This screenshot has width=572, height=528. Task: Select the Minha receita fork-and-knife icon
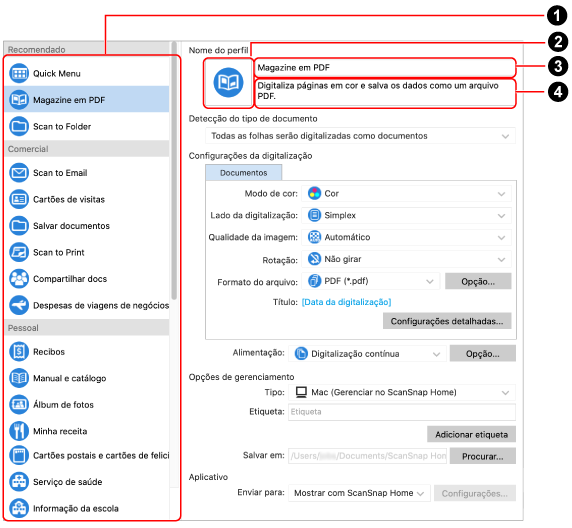point(19,431)
